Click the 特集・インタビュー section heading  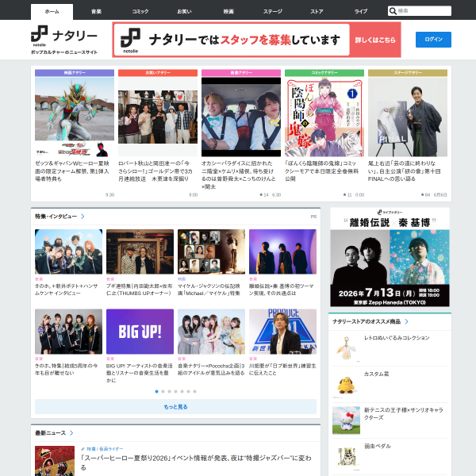click(56, 217)
